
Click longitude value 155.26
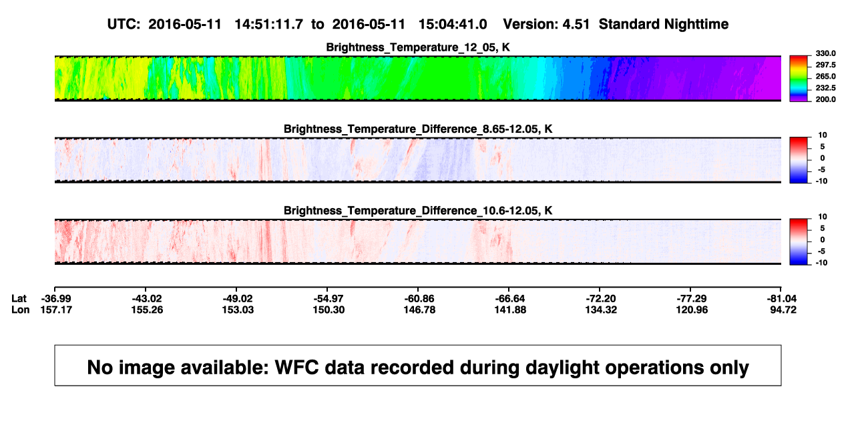pos(146,310)
